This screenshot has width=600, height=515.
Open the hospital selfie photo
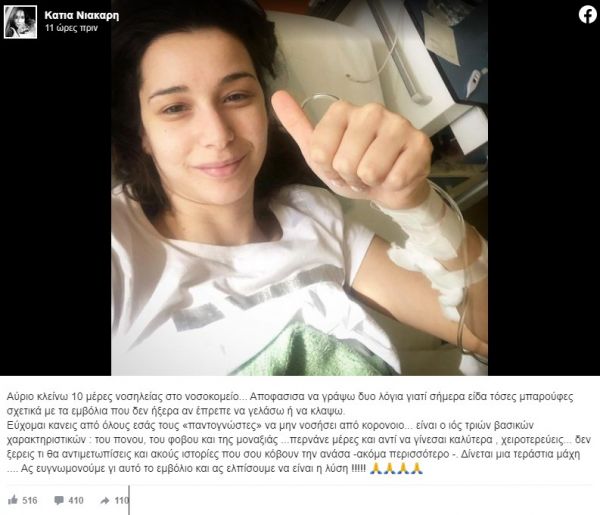[299, 187]
